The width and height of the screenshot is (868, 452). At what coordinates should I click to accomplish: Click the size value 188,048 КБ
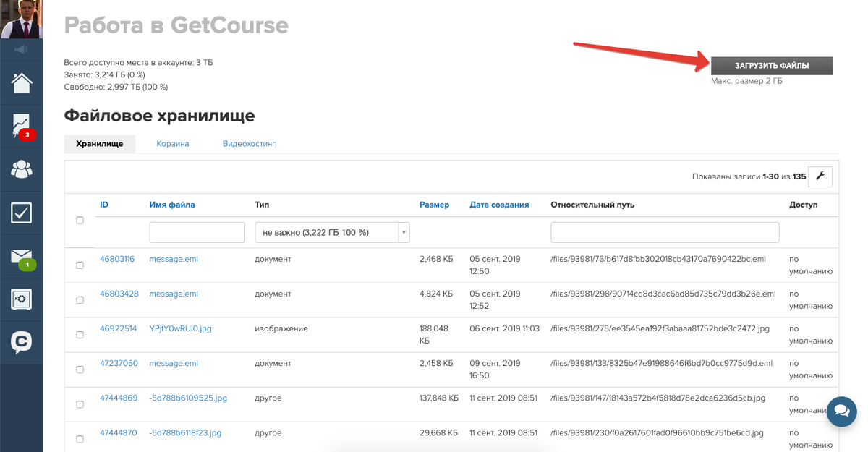tap(434, 334)
